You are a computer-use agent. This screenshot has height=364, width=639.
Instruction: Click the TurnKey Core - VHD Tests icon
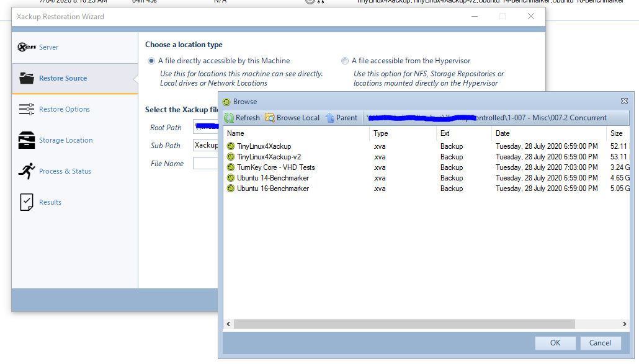231,167
